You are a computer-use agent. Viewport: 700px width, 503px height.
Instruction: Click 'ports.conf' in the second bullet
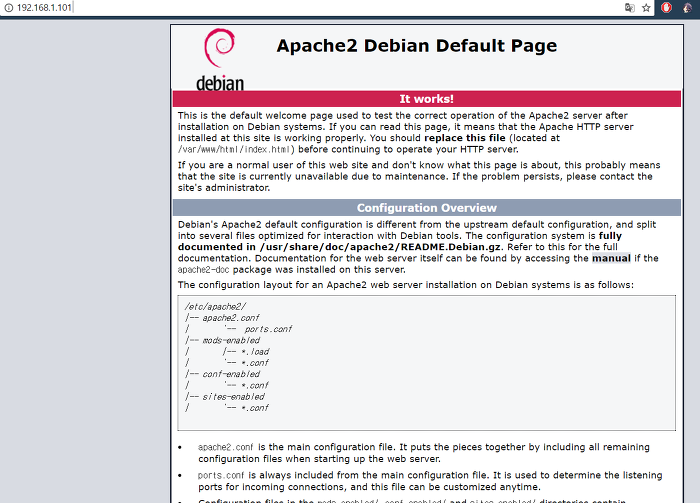coord(221,475)
